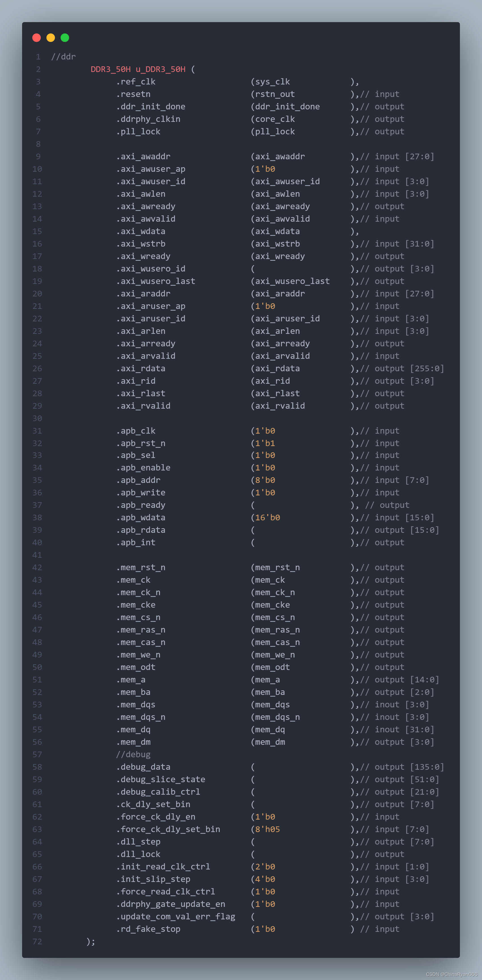Screen dimensions: 482x980
Task: Click the 'axi_wusero_last' signal in parentheses
Action: pyautogui.click(x=292, y=281)
